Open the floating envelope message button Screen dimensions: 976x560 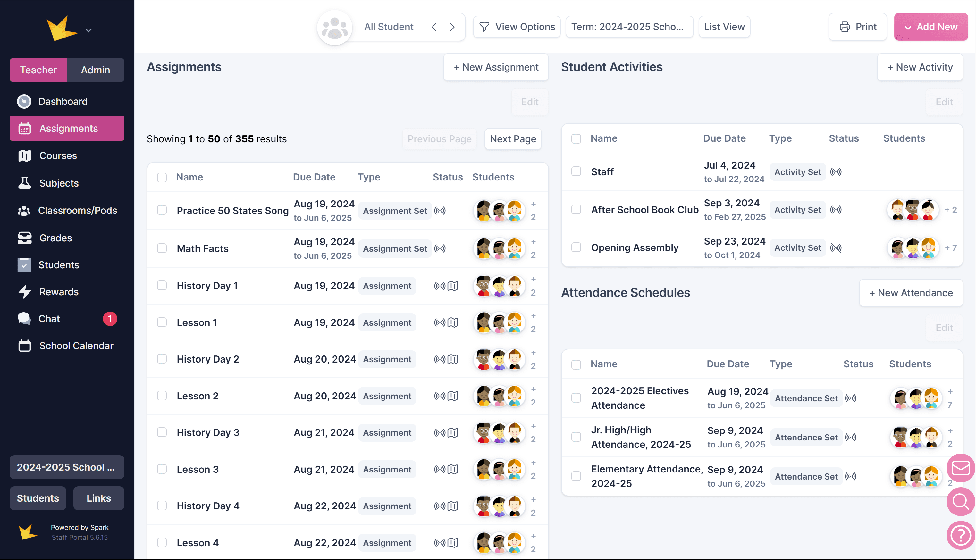point(961,468)
